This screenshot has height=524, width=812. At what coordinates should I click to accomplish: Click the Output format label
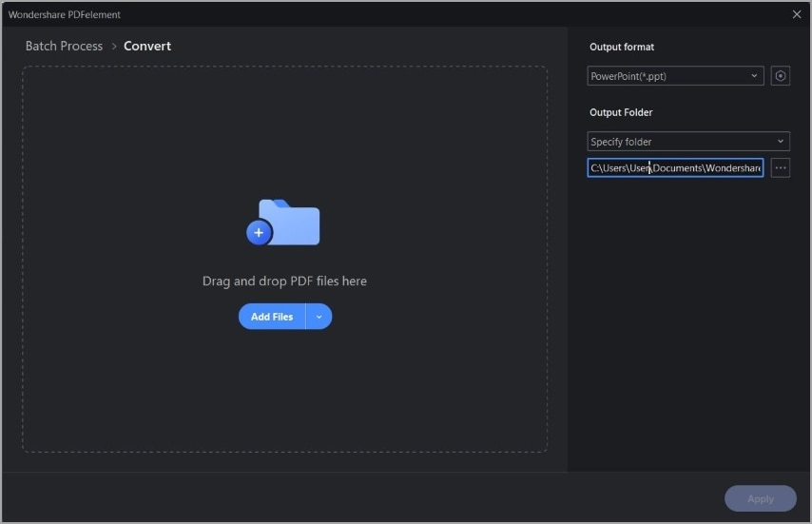(x=622, y=48)
